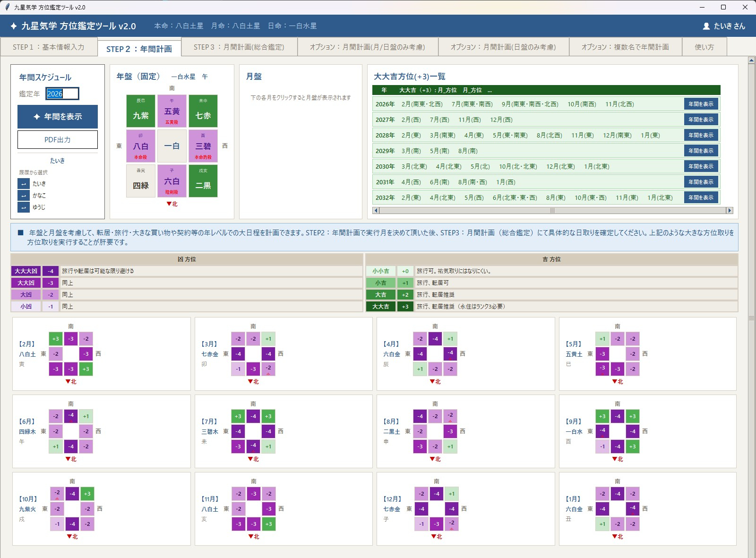Screen dimensions: 756x558
Task: Open オプション：複数名で年間計画 tab
Action: click(x=625, y=47)
